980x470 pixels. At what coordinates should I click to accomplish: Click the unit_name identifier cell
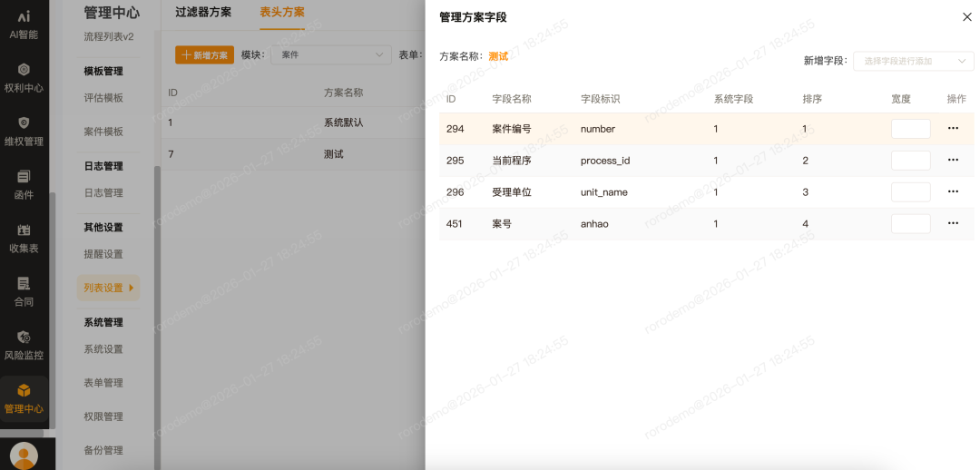(603, 191)
